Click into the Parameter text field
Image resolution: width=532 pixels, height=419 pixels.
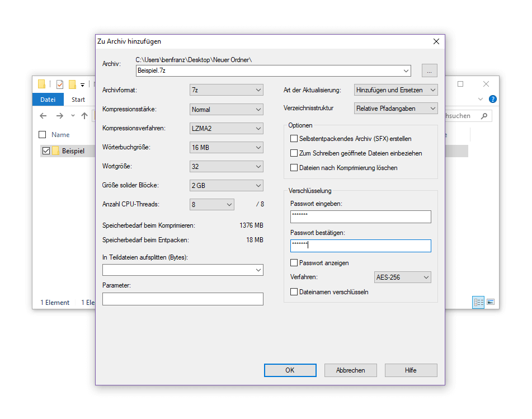[x=183, y=299]
